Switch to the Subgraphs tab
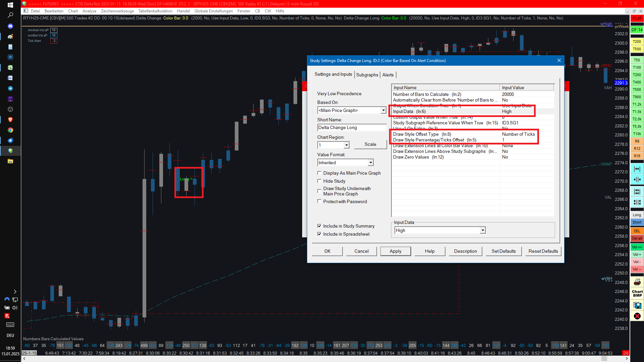 pos(367,75)
